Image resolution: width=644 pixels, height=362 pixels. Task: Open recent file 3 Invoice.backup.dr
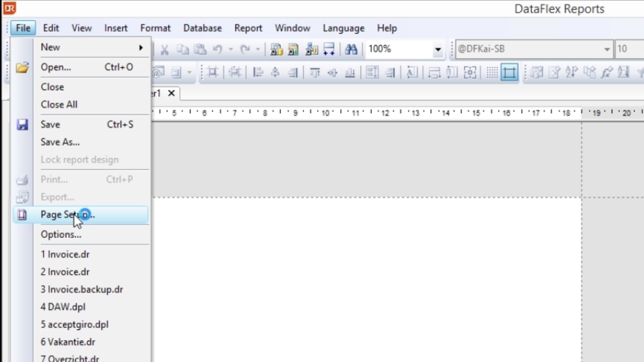click(x=82, y=290)
